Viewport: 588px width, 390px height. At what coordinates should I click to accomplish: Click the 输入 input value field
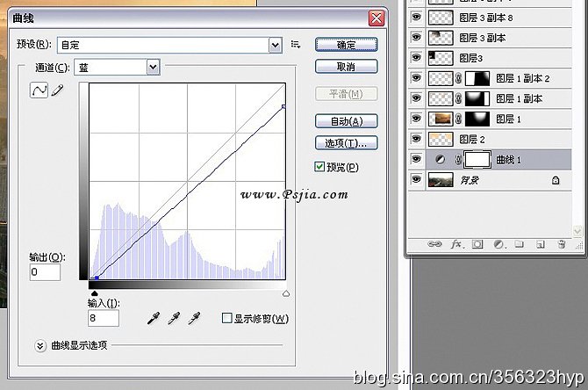[x=104, y=318]
